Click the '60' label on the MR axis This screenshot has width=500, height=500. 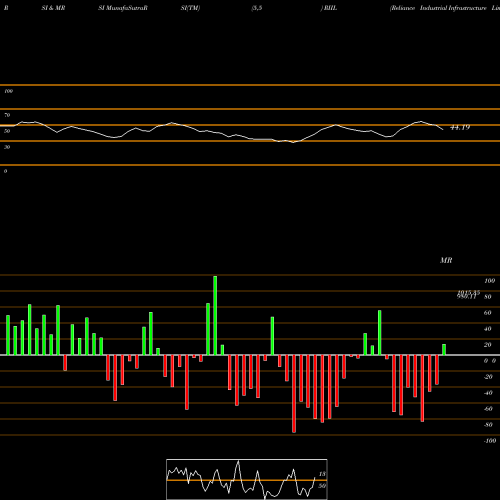tap(488, 313)
